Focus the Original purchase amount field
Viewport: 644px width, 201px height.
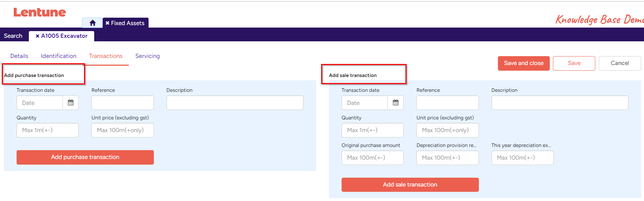coord(373,158)
